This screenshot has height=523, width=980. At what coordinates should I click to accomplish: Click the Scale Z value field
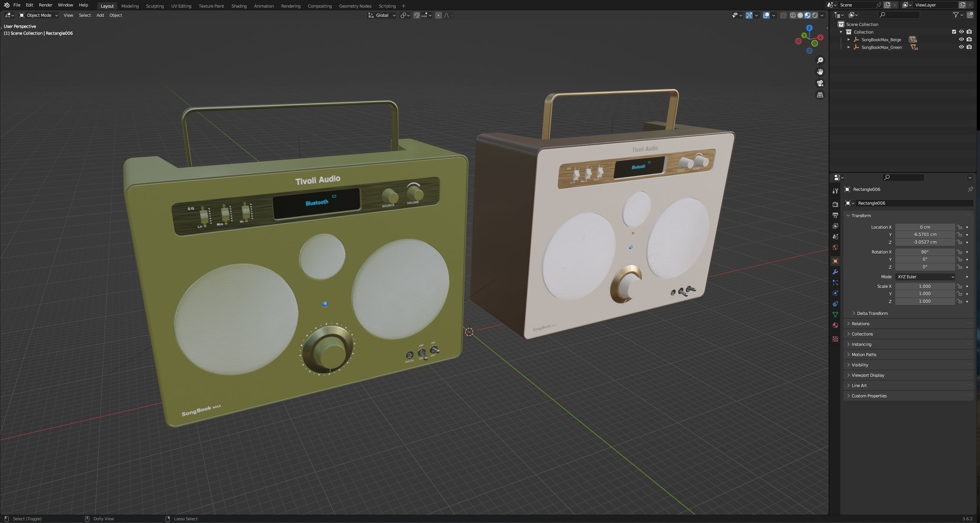(x=925, y=301)
